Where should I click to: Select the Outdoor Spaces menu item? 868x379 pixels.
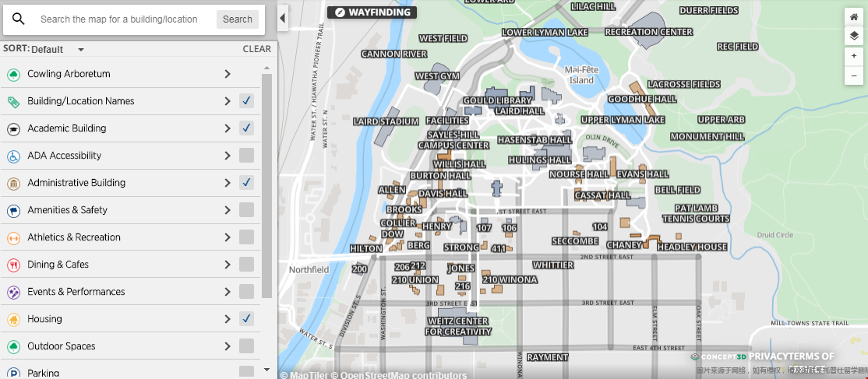tap(62, 346)
